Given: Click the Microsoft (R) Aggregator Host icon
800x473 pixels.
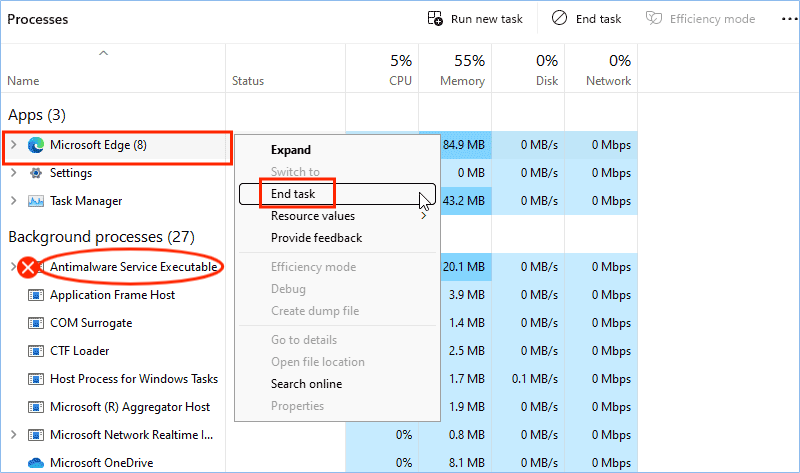Looking at the screenshot, I should 36,407.
